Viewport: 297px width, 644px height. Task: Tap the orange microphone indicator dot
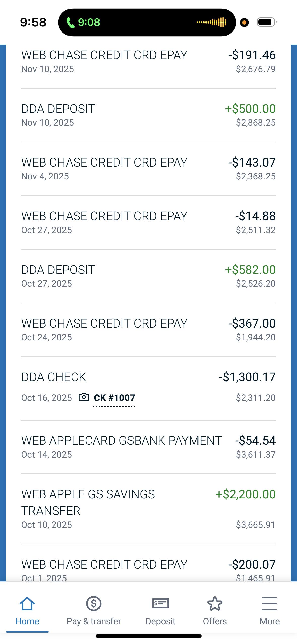coord(244,22)
